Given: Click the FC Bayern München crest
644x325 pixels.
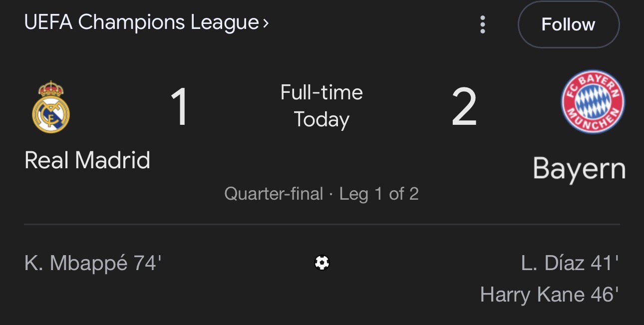Looking at the screenshot, I should [593, 102].
